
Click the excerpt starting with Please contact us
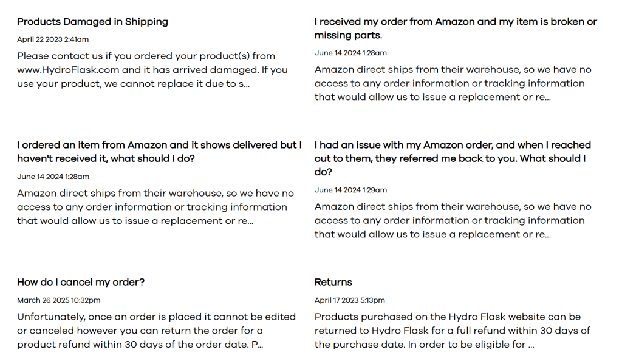point(152,70)
